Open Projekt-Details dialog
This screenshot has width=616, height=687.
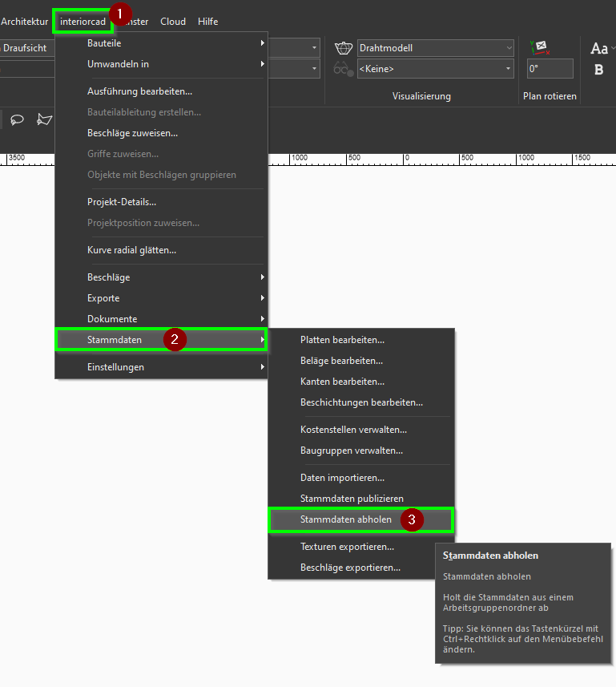point(161,202)
